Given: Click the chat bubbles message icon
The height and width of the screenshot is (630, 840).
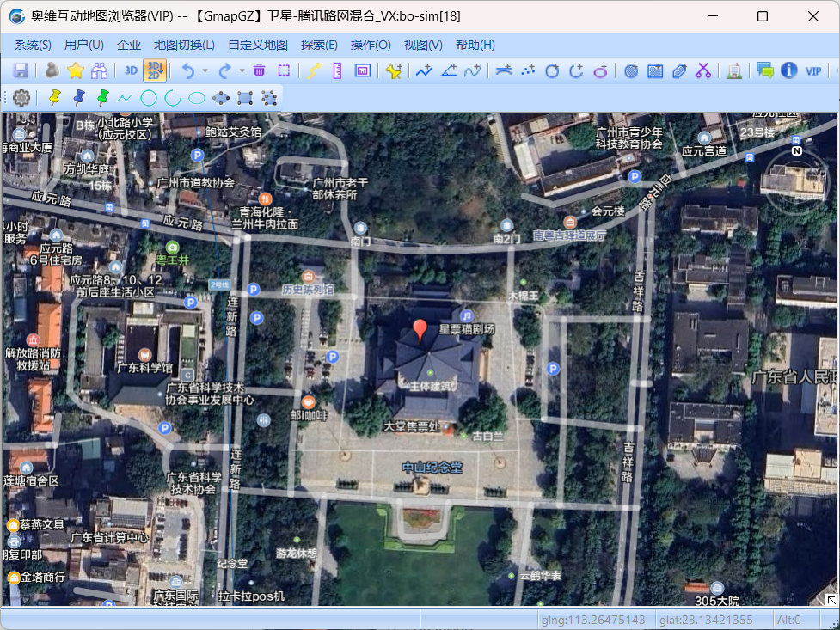Looking at the screenshot, I should click(764, 71).
